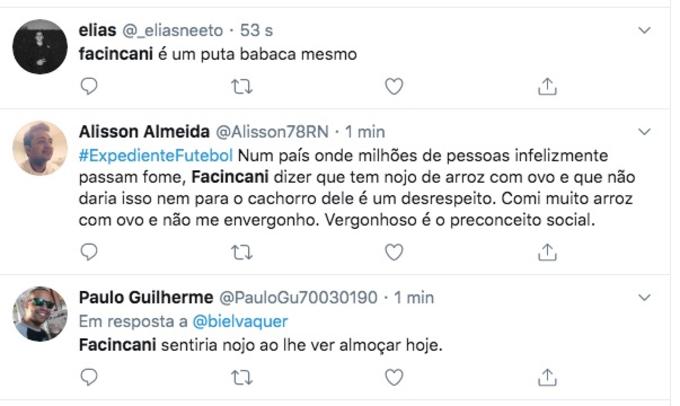Like Paulo Guilherme's tweet
Viewport: 680px width, 406px height.
tap(394, 377)
